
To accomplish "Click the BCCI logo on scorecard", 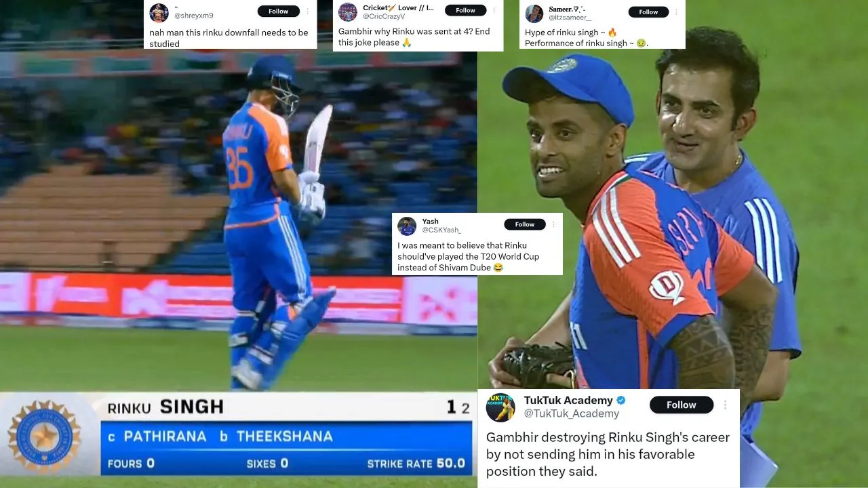I will pyautogui.click(x=44, y=437).
